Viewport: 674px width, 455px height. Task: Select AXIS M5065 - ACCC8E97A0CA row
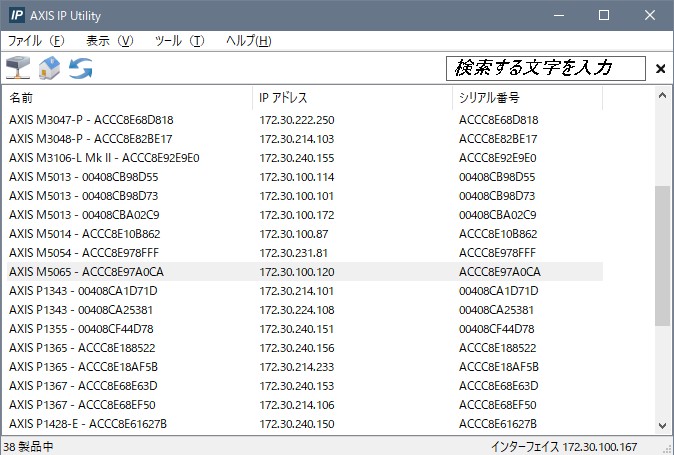pyautogui.click(x=305, y=272)
